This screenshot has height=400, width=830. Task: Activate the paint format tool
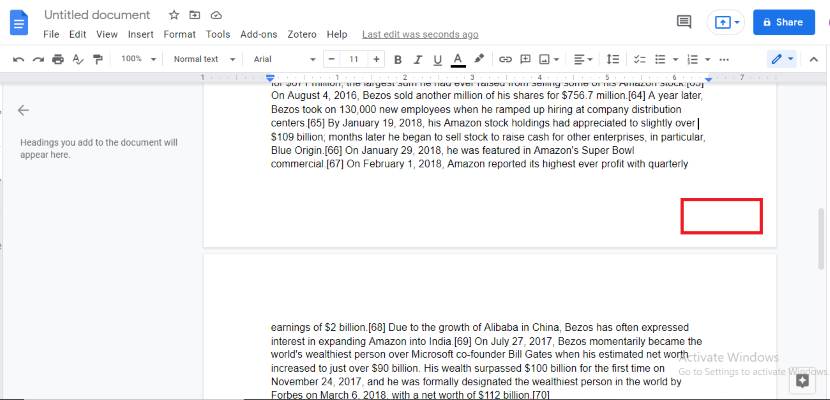[97, 59]
